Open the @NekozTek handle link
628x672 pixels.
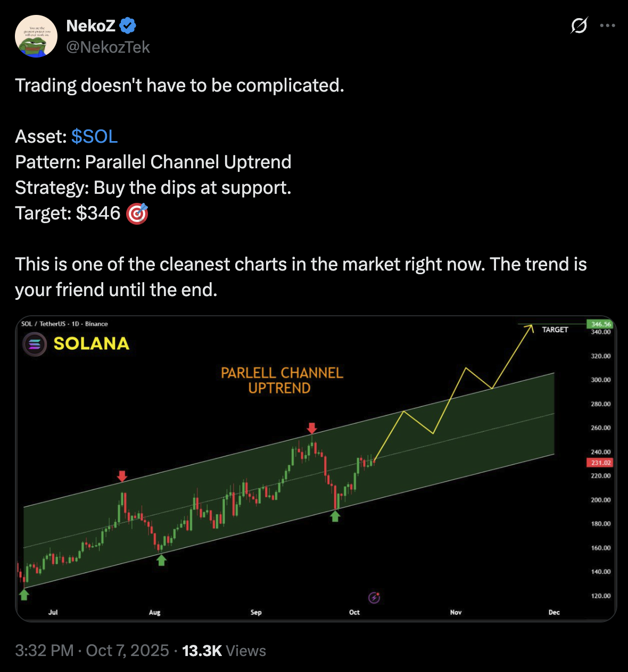pyautogui.click(x=108, y=47)
